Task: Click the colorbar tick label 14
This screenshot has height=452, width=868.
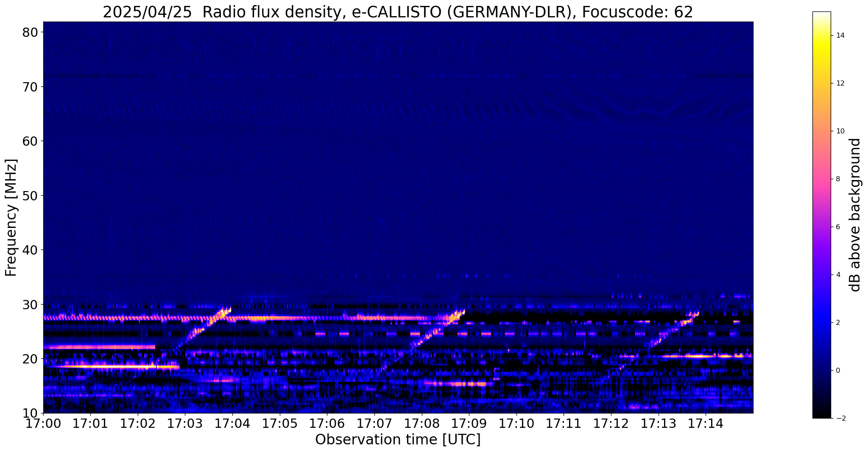Action: tap(840, 36)
